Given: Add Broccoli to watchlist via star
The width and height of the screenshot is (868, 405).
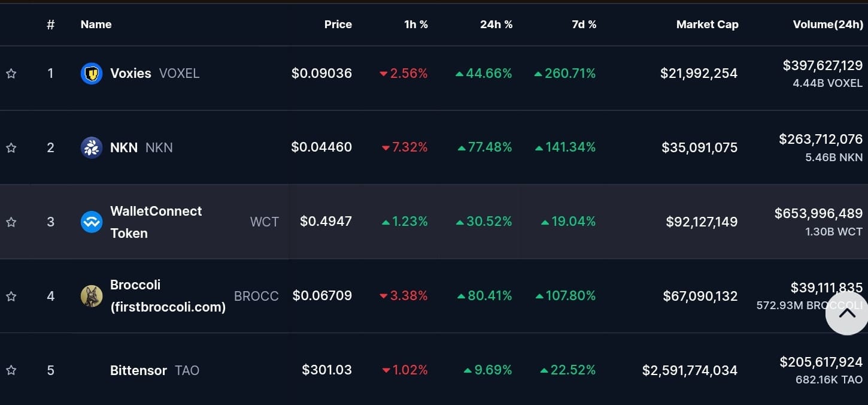Looking at the screenshot, I should [11, 296].
